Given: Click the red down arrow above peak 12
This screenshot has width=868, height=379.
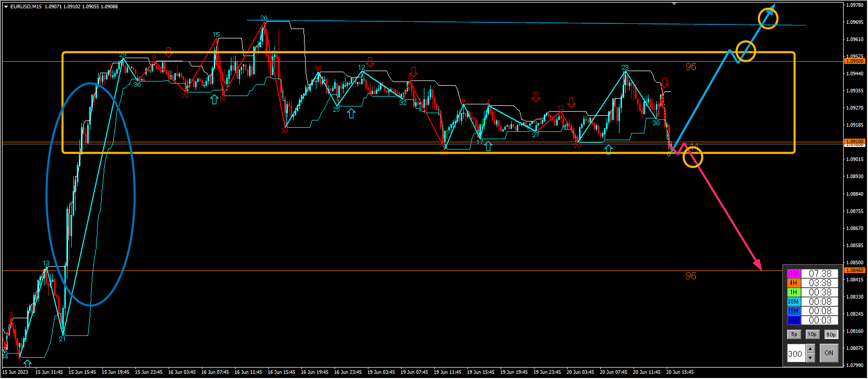Looking at the screenshot, I should [x=370, y=62].
